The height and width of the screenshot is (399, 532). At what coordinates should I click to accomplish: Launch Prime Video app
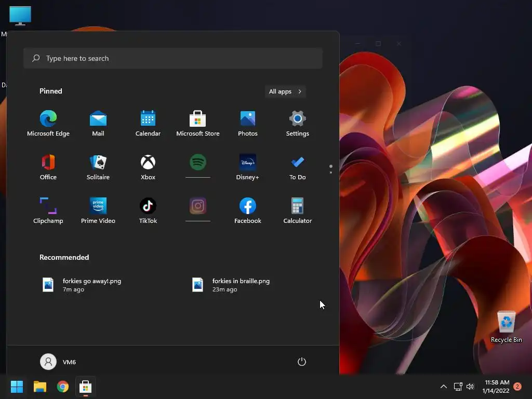coord(98,210)
